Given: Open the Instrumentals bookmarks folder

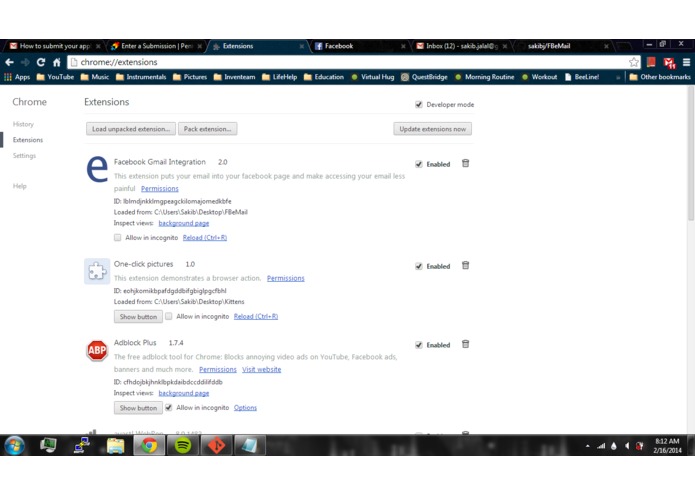Looking at the screenshot, I should tap(141, 77).
